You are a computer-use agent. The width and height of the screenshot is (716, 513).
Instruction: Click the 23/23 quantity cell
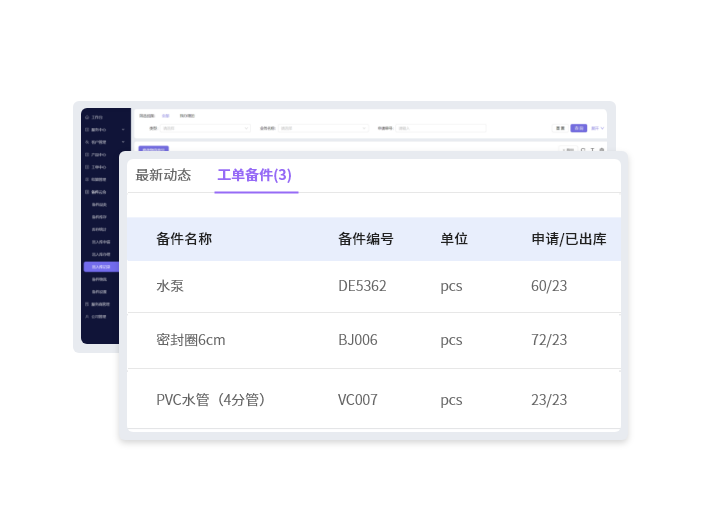[549, 400]
